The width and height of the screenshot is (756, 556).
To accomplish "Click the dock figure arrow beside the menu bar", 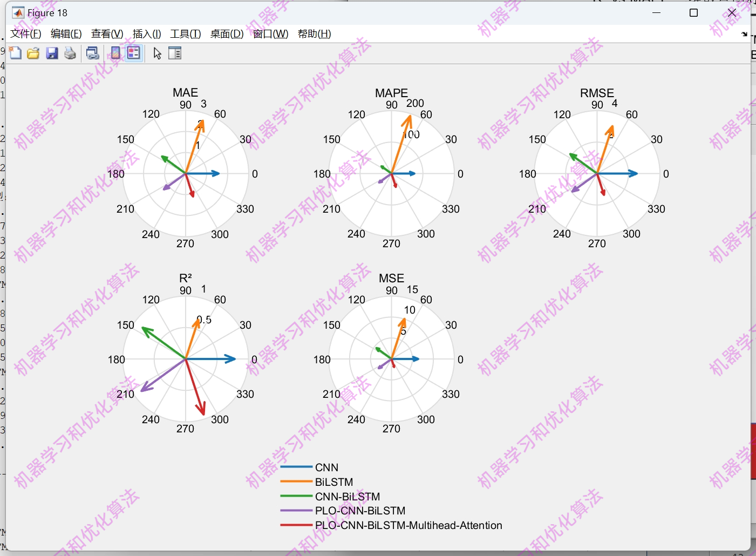I will [745, 34].
